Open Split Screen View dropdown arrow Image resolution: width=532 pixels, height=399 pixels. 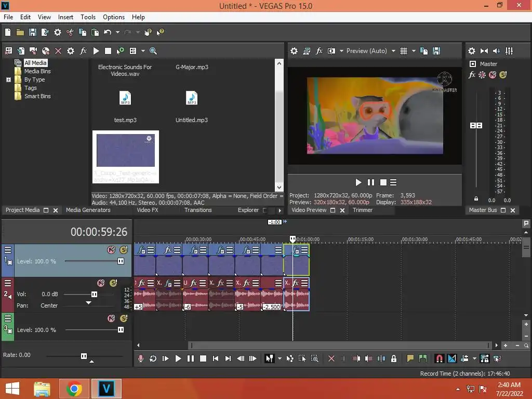[341, 51]
